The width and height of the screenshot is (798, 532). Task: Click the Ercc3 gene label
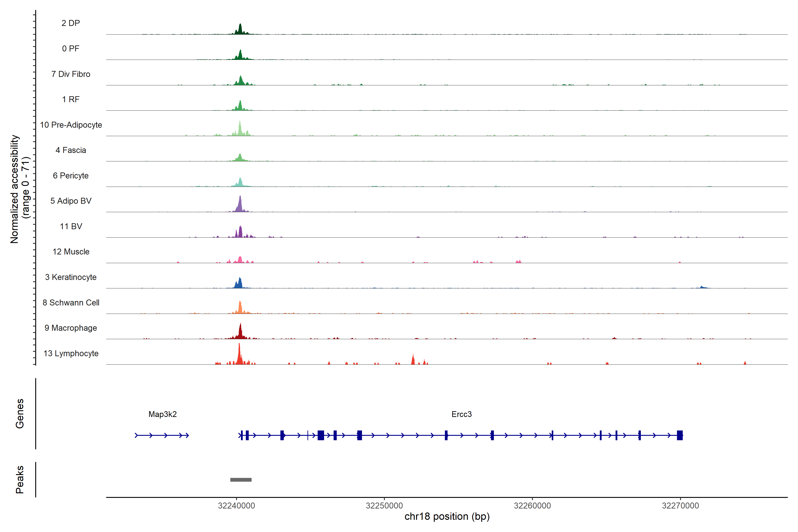point(462,414)
